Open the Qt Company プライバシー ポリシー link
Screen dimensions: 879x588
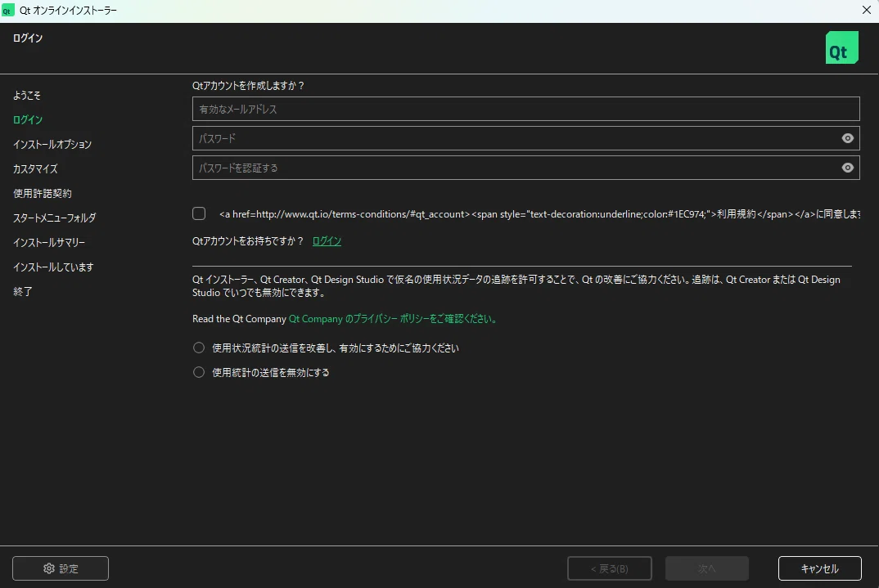pyautogui.click(x=392, y=319)
